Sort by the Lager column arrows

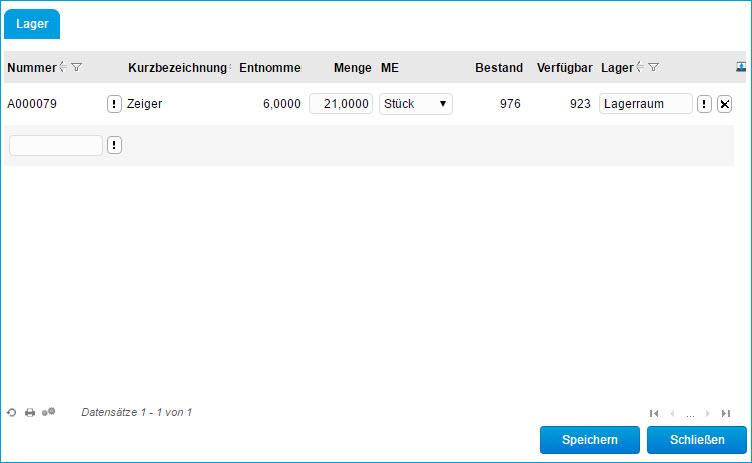(x=640, y=67)
